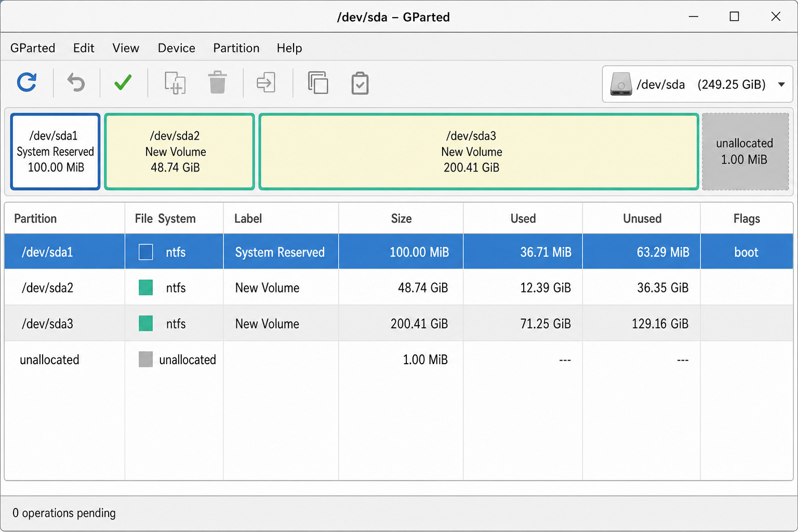Click the Size column header
This screenshot has height=532, width=798.
401,219
